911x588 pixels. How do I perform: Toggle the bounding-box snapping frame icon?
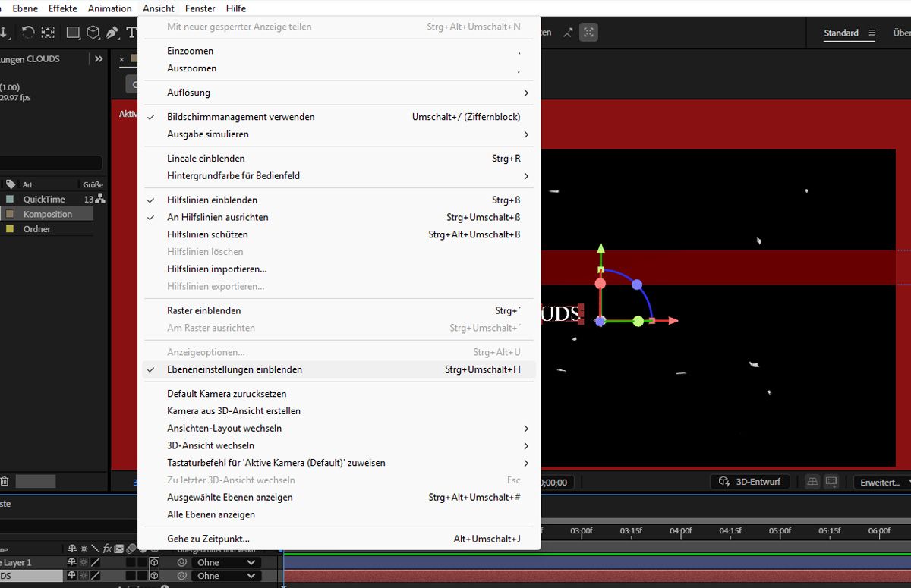(x=588, y=33)
